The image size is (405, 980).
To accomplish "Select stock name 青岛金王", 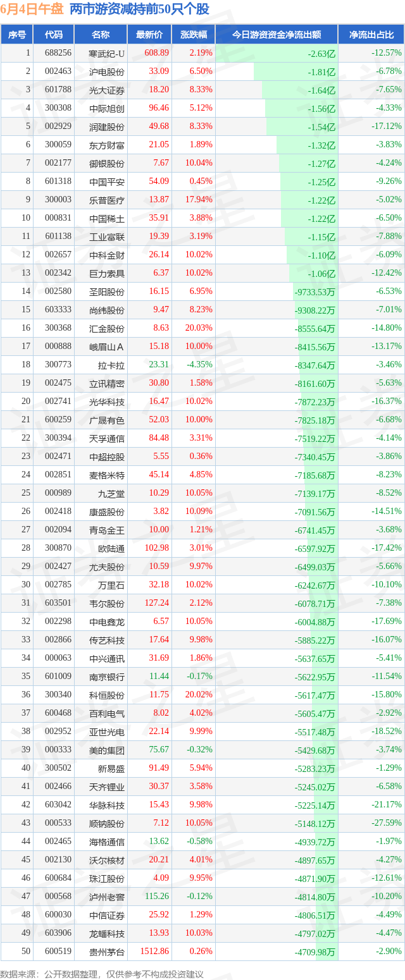I will coord(107,530).
